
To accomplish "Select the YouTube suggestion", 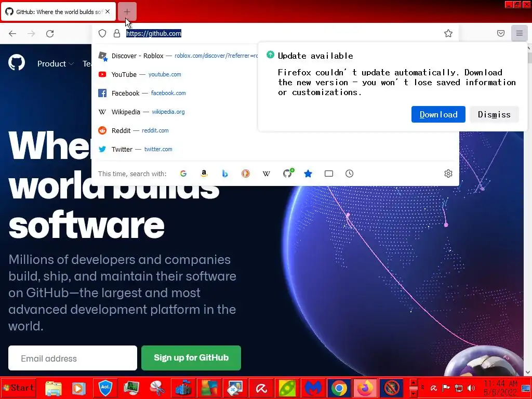I will [178, 74].
